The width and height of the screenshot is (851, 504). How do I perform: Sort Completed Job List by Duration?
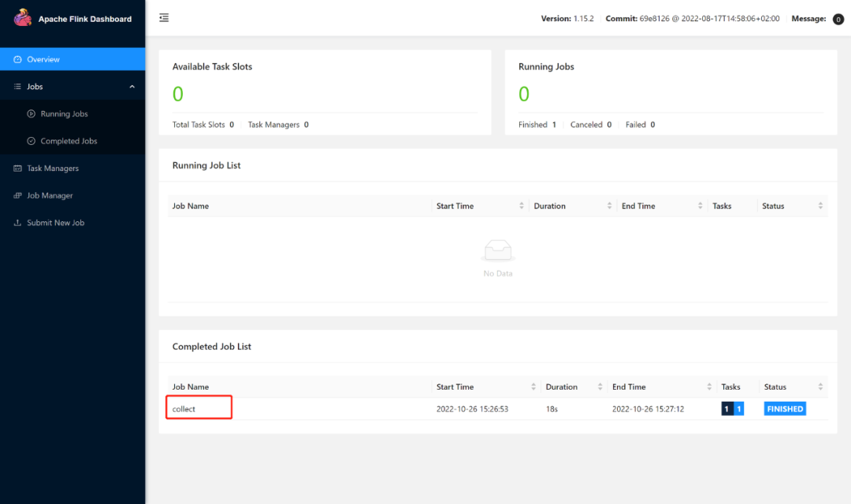[x=600, y=387]
